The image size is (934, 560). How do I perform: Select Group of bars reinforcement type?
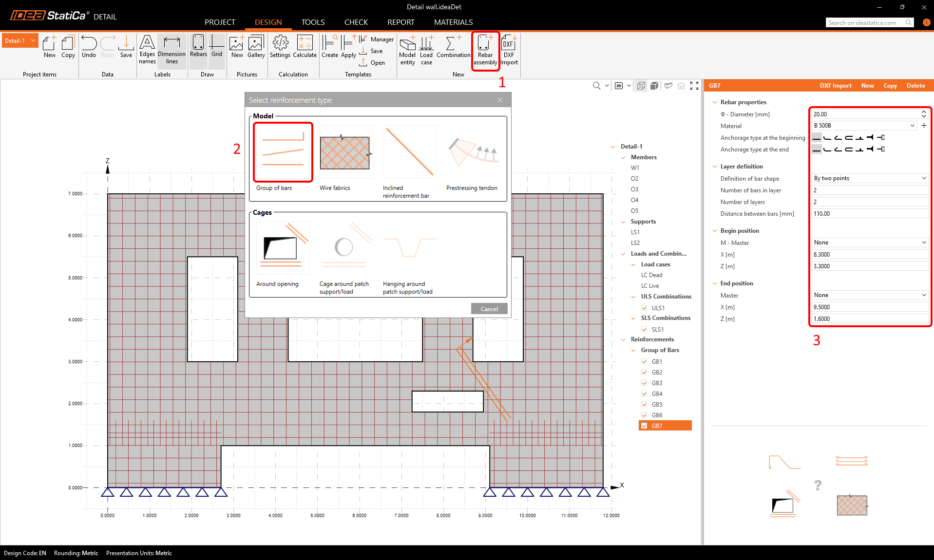point(283,152)
